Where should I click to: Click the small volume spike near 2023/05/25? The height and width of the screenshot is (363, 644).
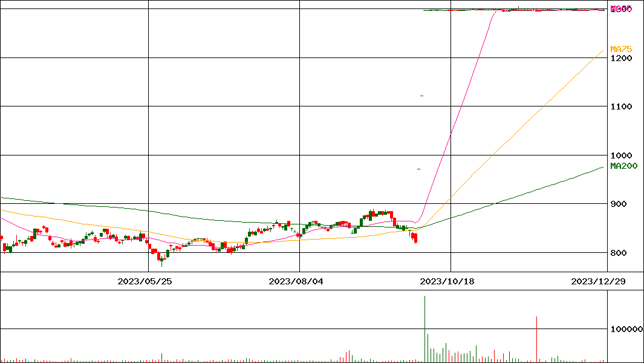click(162, 358)
